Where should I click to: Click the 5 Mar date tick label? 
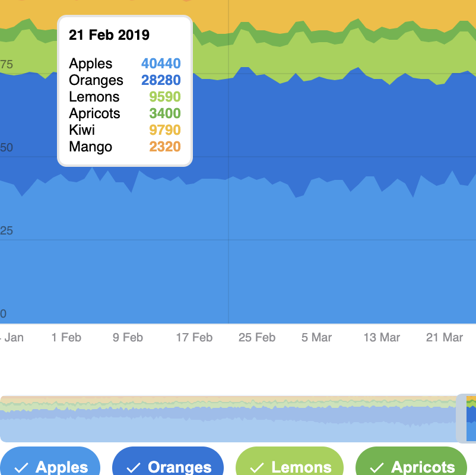[x=316, y=338]
